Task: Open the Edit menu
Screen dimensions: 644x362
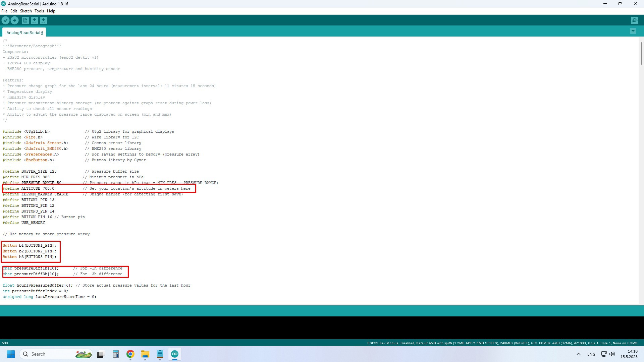Action: tap(14, 11)
